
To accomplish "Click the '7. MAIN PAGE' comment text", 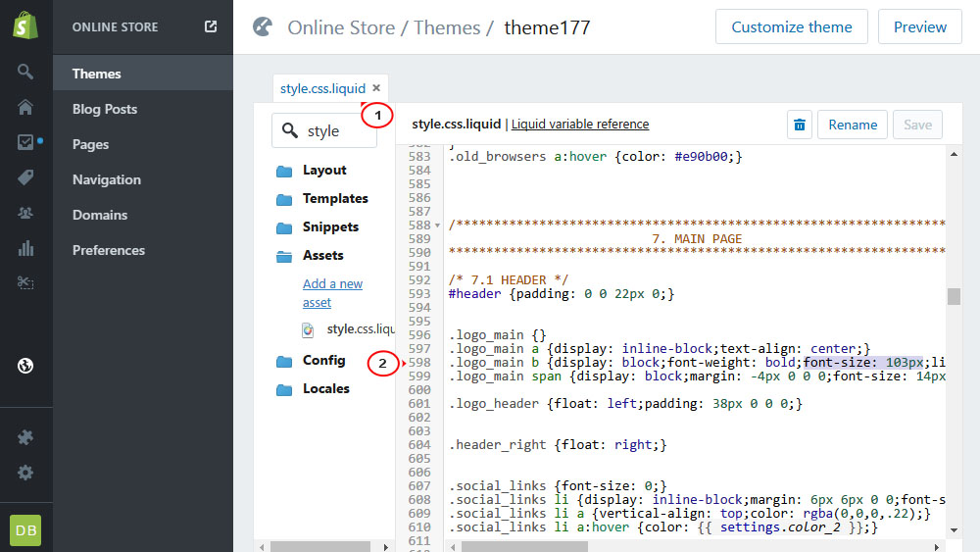I will point(697,239).
